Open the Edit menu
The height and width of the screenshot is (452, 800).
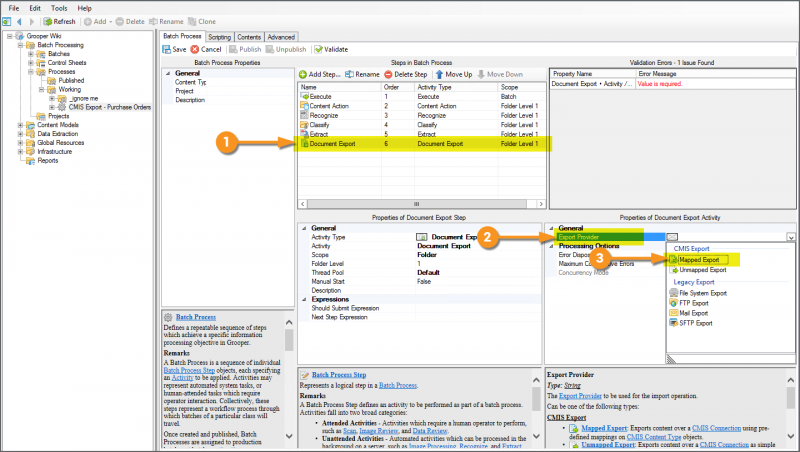[x=35, y=8]
